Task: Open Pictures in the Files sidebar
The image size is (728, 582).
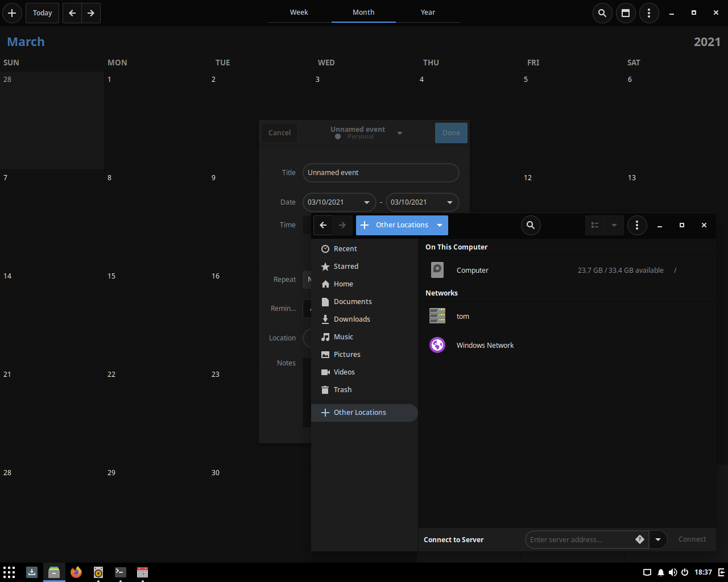Action: point(365,355)
